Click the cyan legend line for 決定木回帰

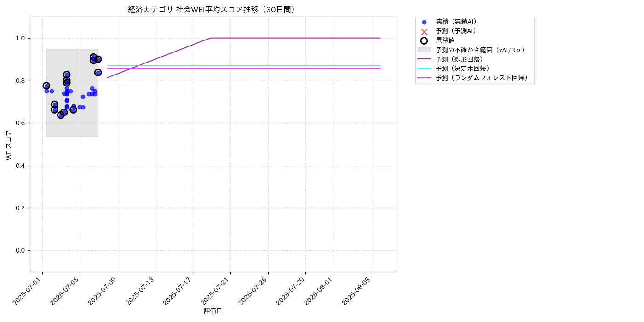[424, 69]
